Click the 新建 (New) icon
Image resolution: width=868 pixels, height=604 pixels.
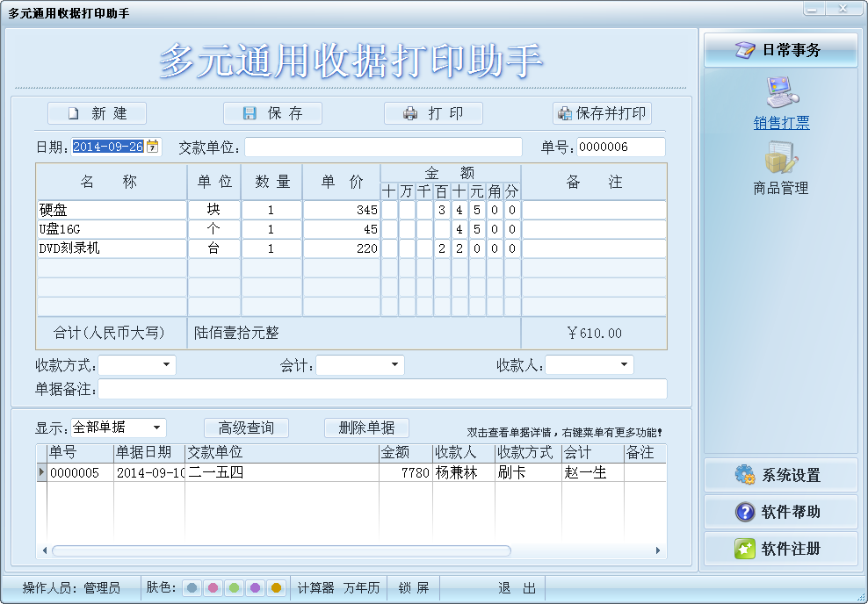coord(75,112)
